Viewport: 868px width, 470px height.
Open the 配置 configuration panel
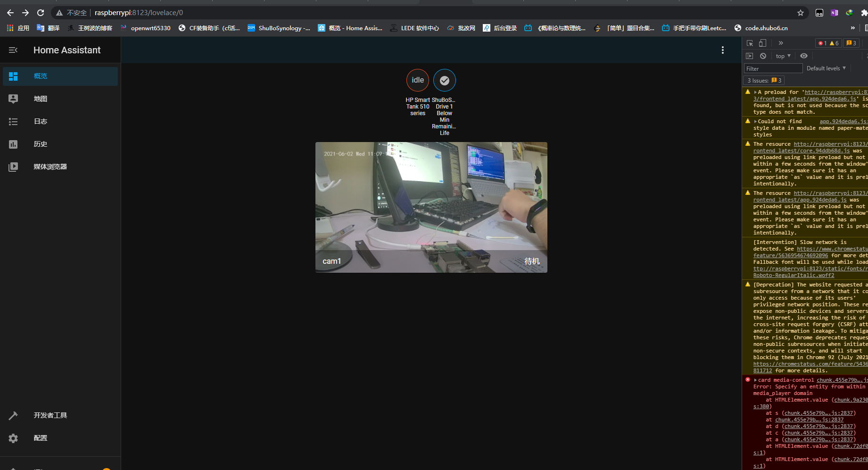(41, 438)
